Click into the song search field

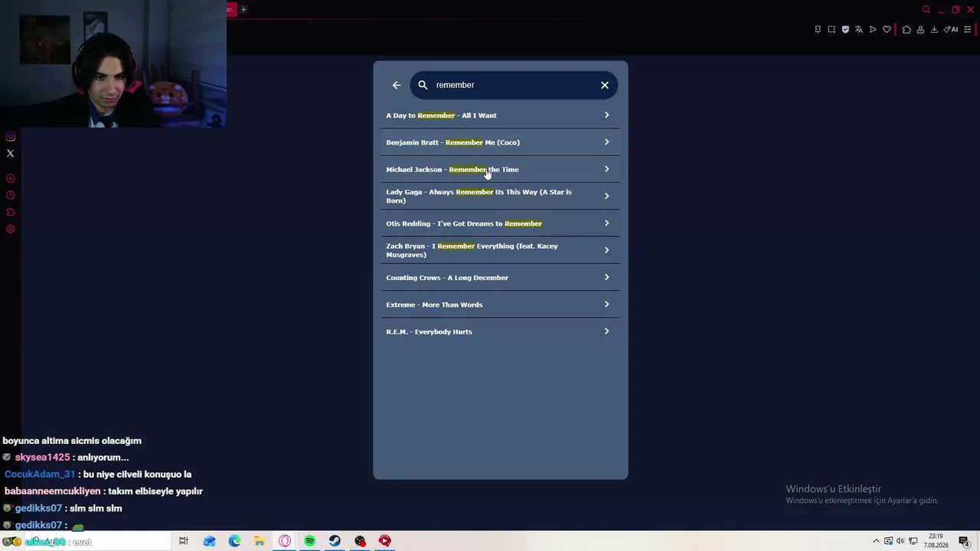tap(514, 85)
